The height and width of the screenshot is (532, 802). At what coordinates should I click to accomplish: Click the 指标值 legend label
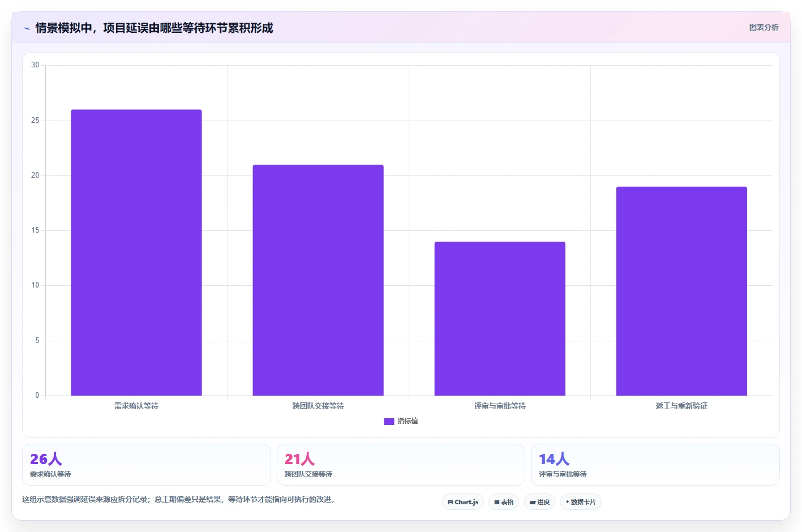click(408, 421)
